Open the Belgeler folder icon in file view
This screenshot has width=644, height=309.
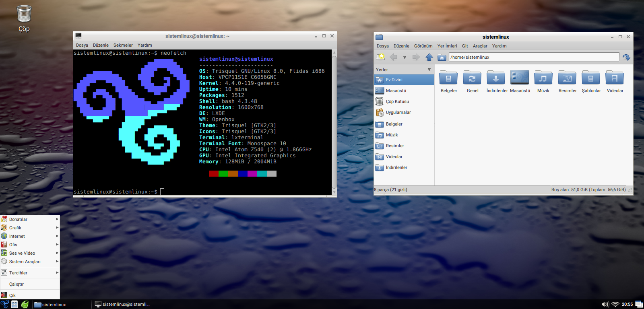tap(448, 78)
